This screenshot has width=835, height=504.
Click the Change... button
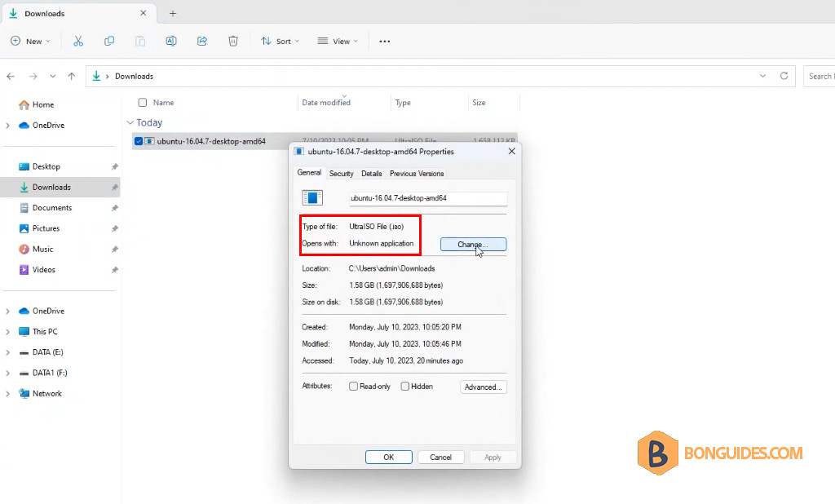click(x=474, y=244)
